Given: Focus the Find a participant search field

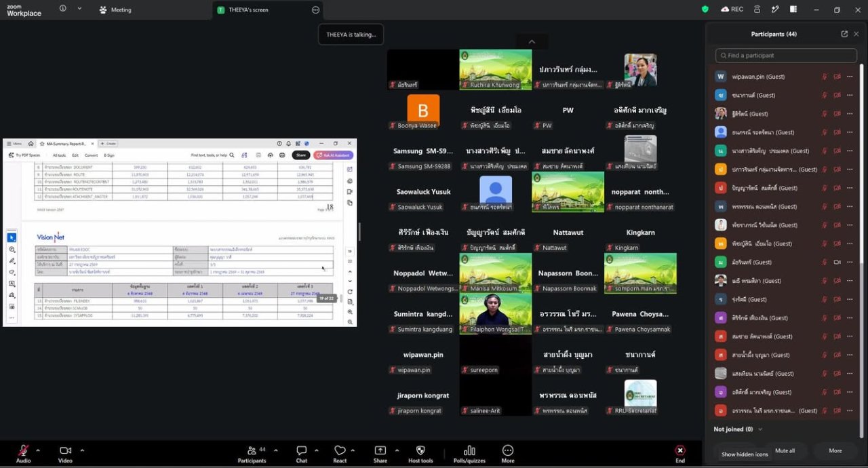Looking at the screenshot, I should coord(786,56).
